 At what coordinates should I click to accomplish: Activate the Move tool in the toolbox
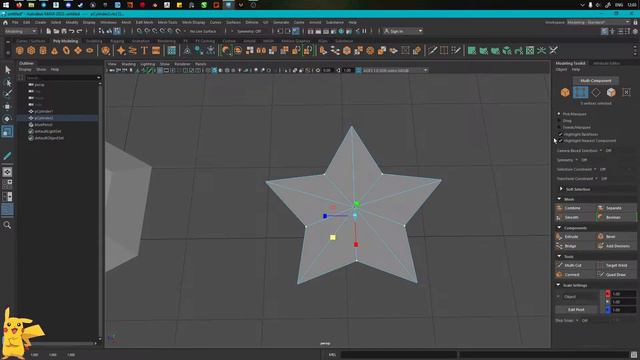click(7, 107)
